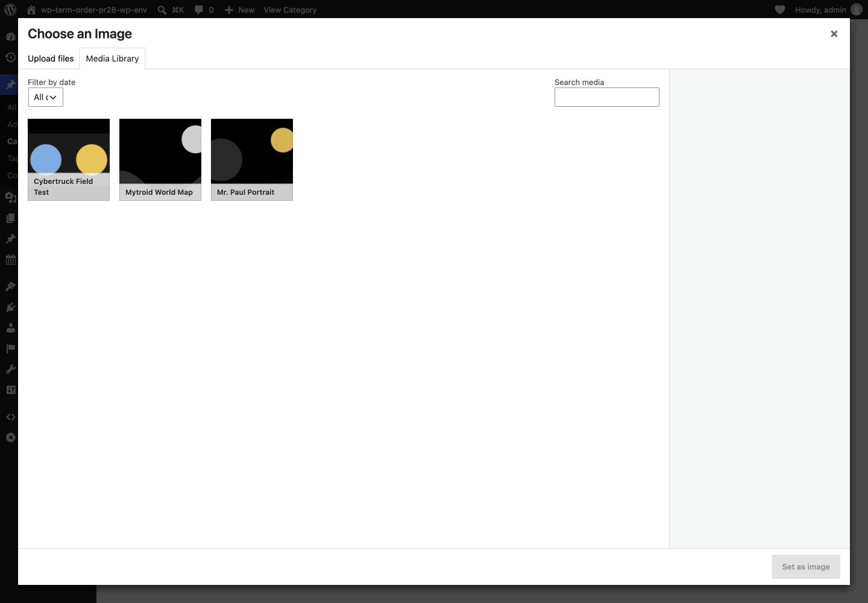Click the home icon beside the site name

[x=31, y=10]
